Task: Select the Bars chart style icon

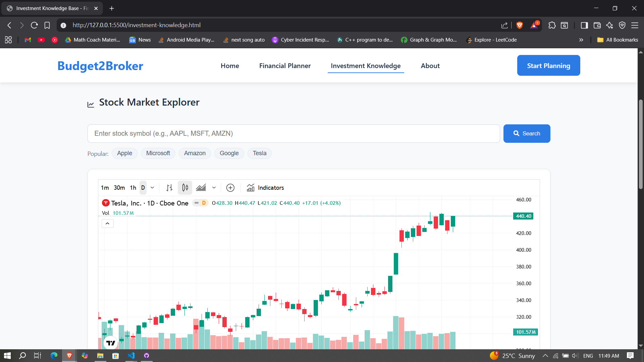Action: [169, 188]
